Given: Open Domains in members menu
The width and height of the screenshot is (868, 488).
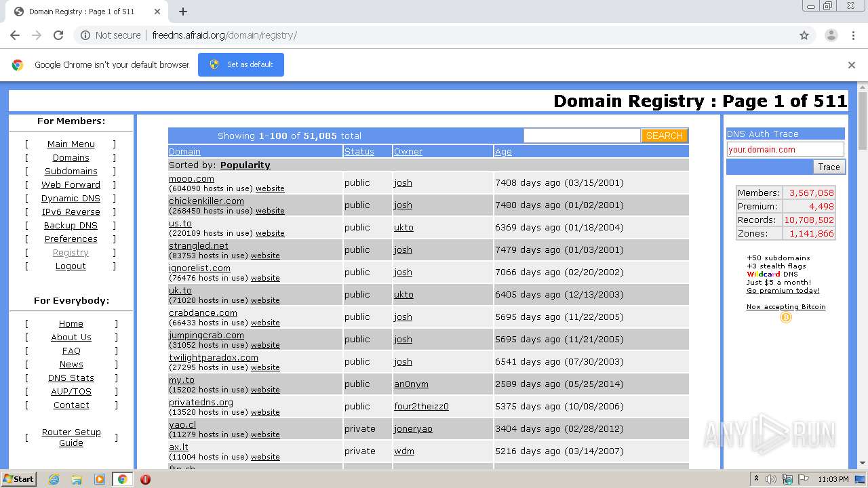Looking at the screenshot, I should [x=71, y=157].
